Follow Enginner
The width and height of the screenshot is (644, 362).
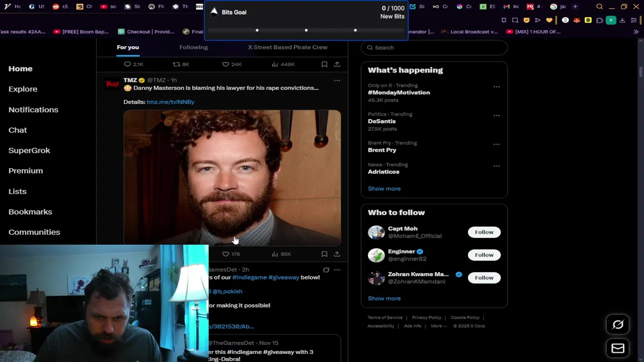coord(484,255)
